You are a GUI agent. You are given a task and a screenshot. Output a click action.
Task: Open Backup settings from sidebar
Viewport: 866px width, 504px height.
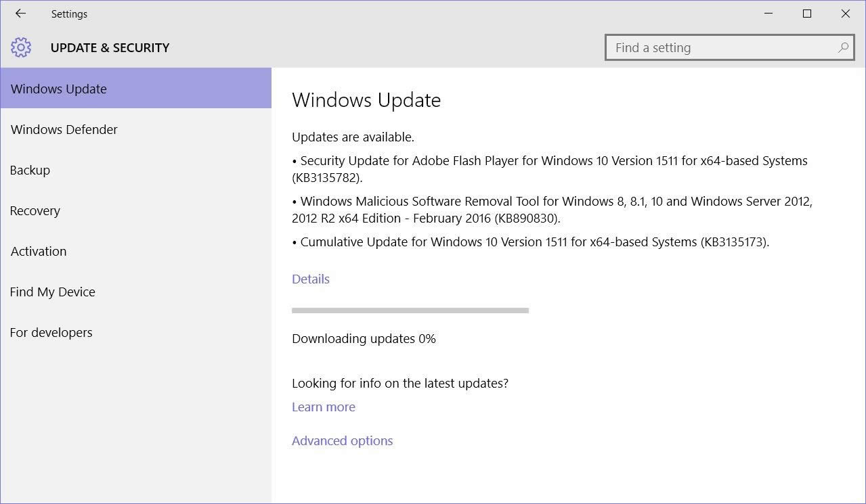[30, 170]
